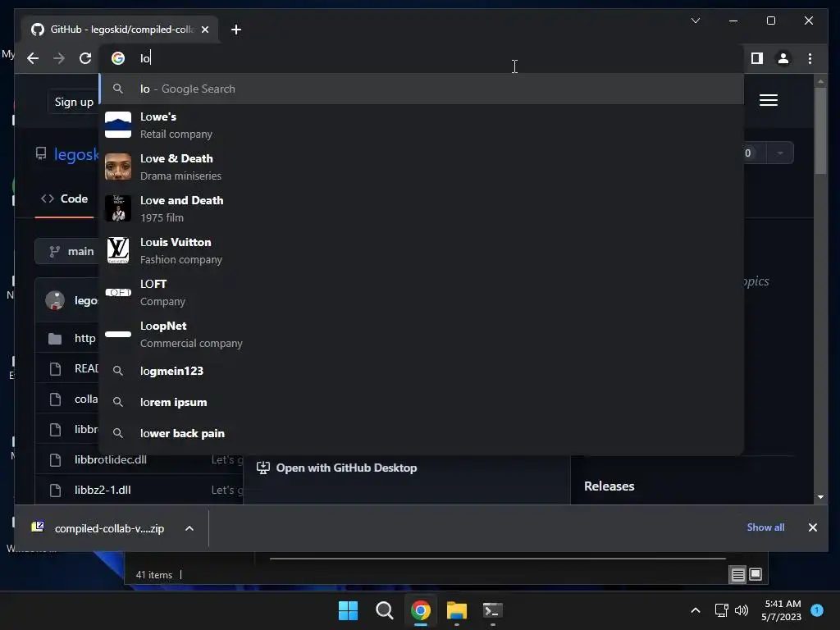Viewport: 840px width, 630px height.
Task: Select the 'lo - Google Search' suggestion
Action: click(x=422, y=89)
